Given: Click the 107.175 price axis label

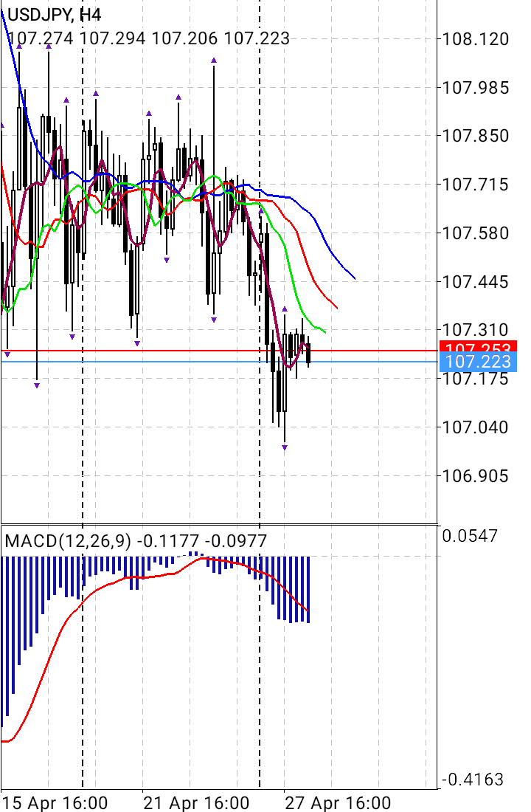Looking at the screenshot, I should click(x=475, y=379).
